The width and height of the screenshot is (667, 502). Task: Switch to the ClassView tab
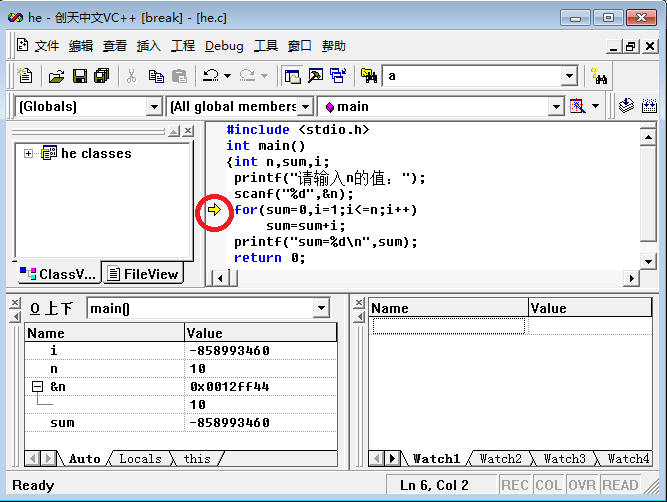tap(59, 274)
